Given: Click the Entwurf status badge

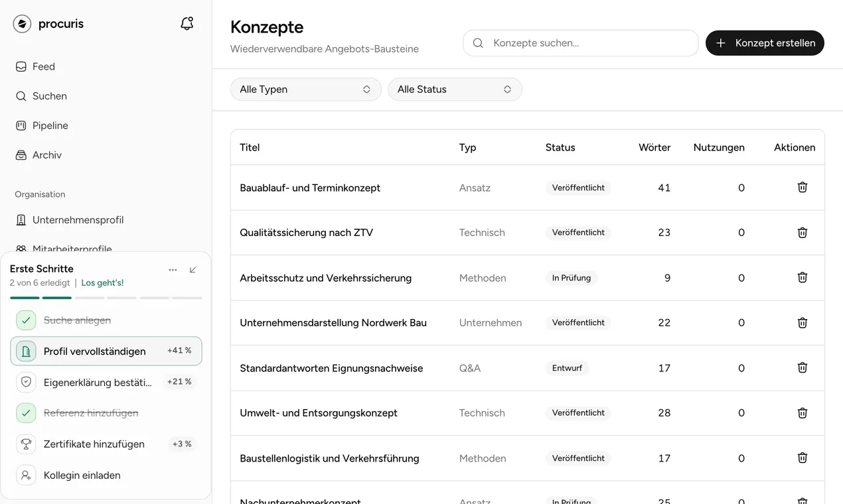Looking at the screenshot, I should 568,368.
